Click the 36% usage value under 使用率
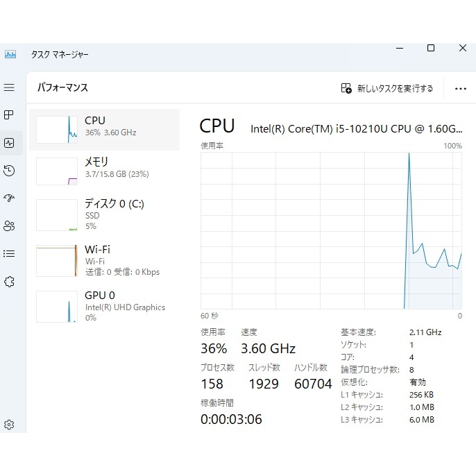The width and height of the screenshot is (476, 476). pos(214,348)
